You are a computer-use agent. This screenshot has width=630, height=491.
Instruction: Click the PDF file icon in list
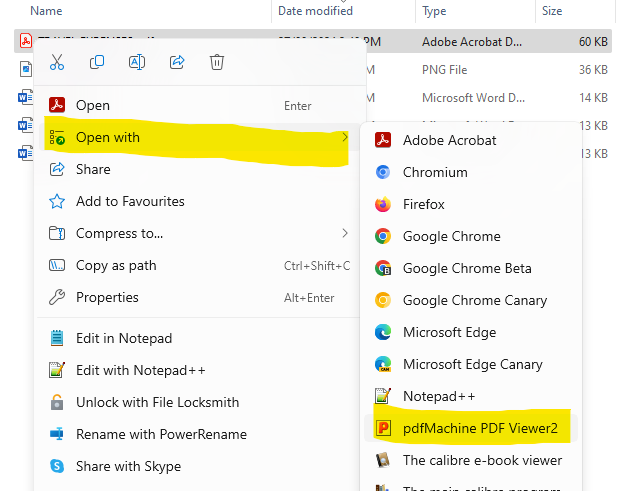[x=25, y=41]
